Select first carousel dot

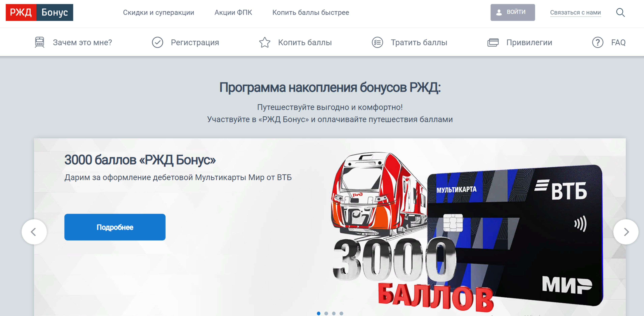[x=318, y=313]
